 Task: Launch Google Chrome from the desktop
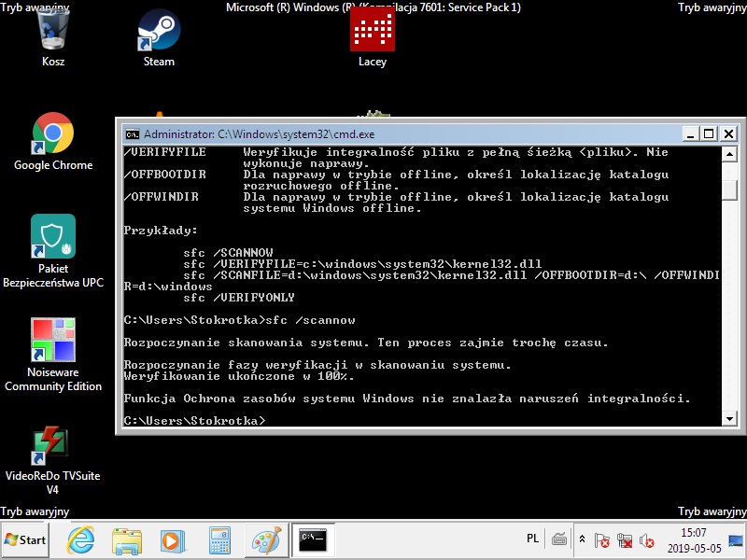pyautogui.click(x=53, y=133)
